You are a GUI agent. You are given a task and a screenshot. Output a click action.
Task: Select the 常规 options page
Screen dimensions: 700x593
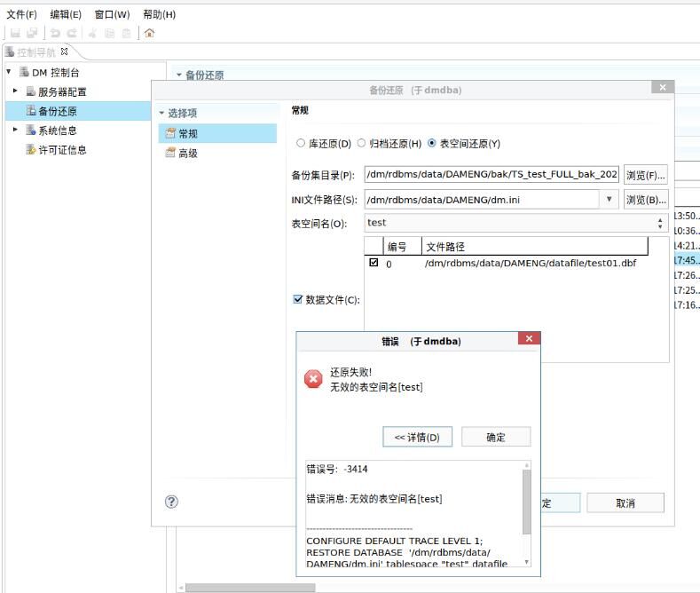tap(218, 133)
